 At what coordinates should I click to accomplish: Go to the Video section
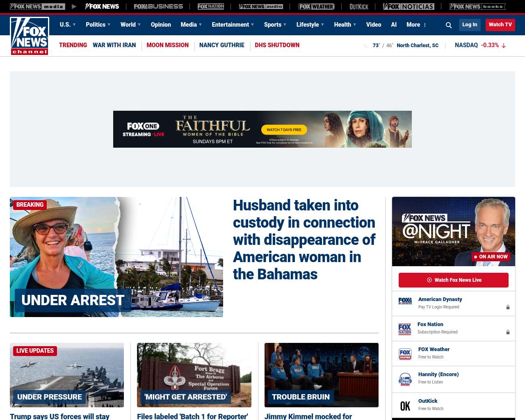[374, 25]
